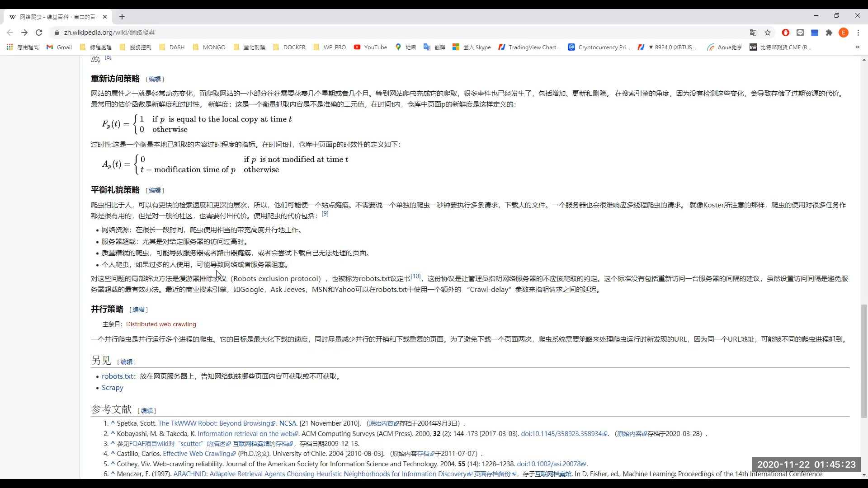This screenshot has height=488, width=868.
Task: Open the YouTube bookmark
Action: click(371, 47)
